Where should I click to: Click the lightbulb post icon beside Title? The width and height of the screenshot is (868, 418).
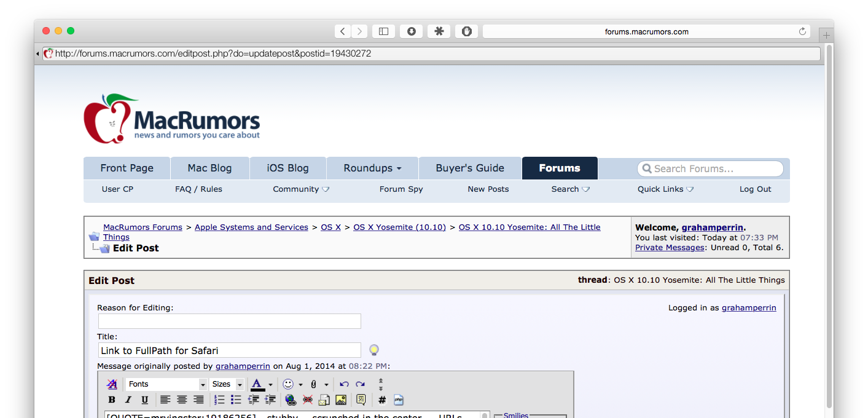(373, 350)
